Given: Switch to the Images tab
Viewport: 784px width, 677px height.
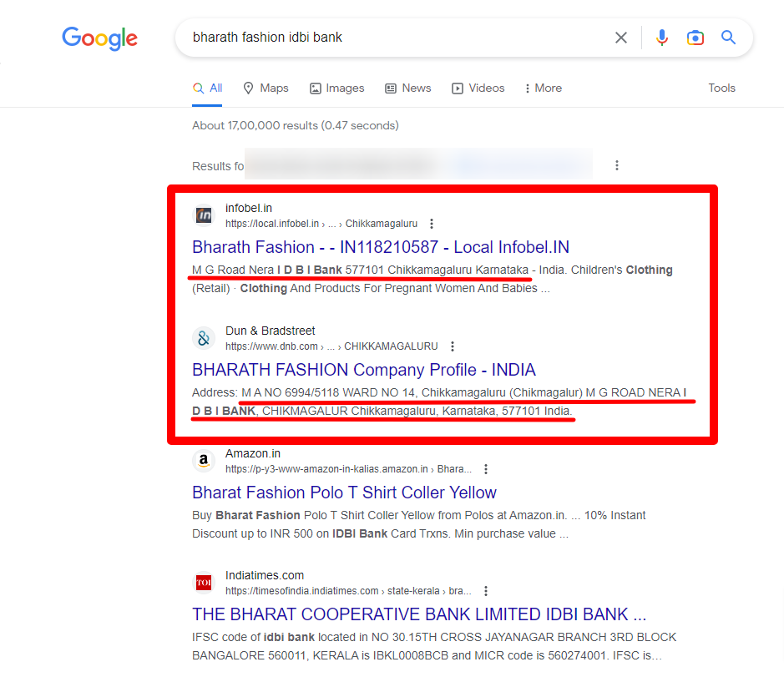Looking at the screenshot, I should tap(337, 88).
